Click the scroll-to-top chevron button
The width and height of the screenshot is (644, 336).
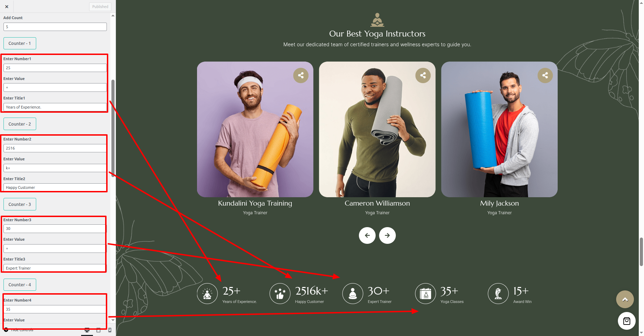coord(625,299)
